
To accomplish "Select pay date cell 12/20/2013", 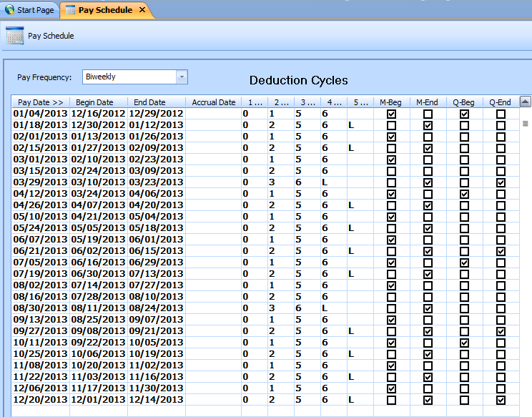I will 40,399.
